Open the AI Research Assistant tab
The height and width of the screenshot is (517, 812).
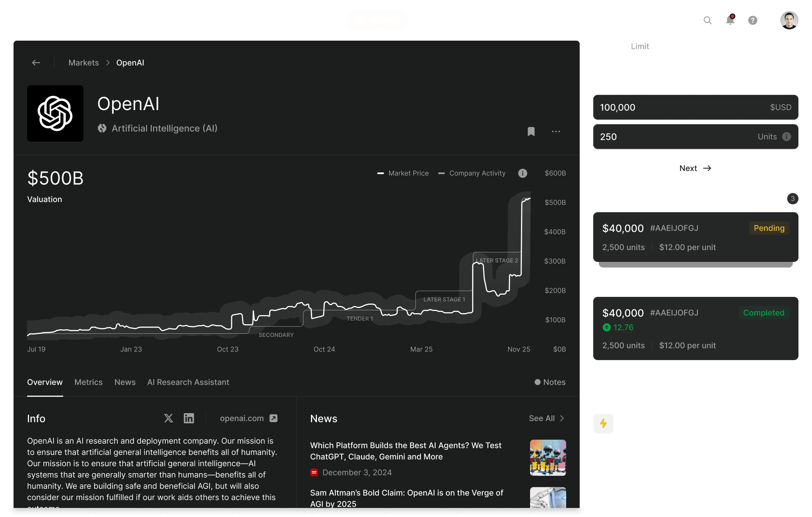[188, 382]
